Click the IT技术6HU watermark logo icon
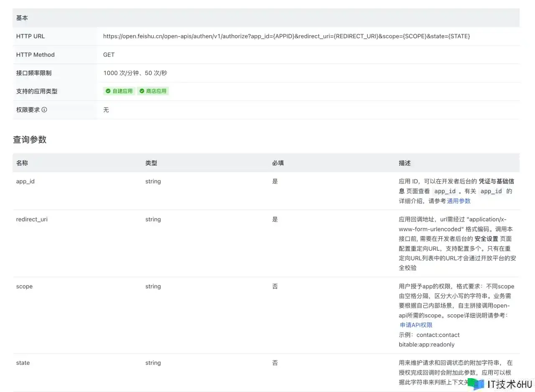Image resolution: width=535 pixels, height=392 pixels. (476, 384)
